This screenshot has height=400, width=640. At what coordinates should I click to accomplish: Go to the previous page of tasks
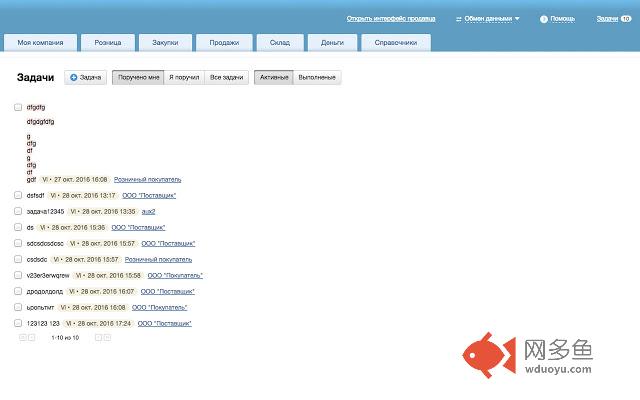pyautogui.click(x=31, y=338)
